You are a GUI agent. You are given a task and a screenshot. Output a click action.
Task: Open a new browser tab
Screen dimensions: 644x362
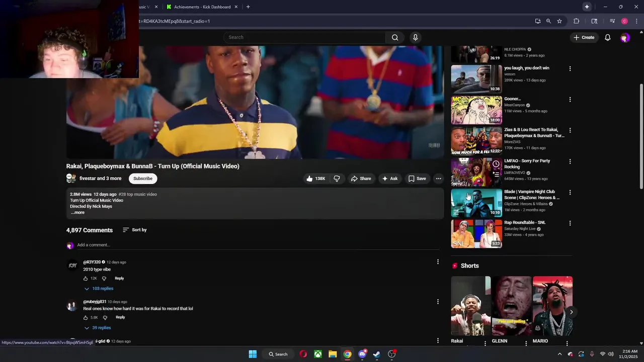click(x=248, y=7)
